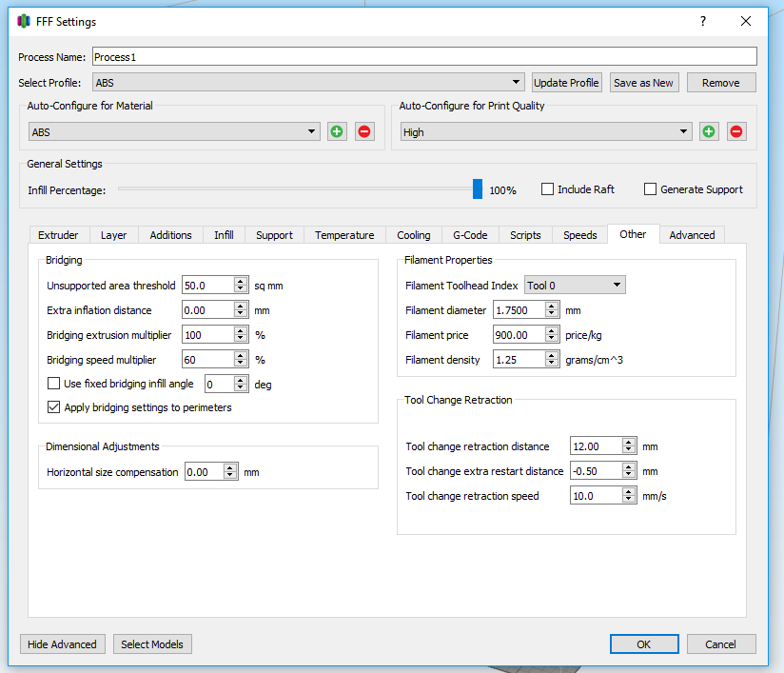The height and width of the screenshot is (673, 784).
Task: Open the Cooling tab
Action: coord(414,235)
